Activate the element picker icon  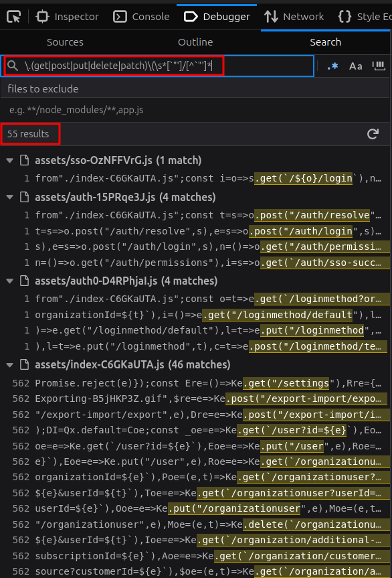[13, 17]
